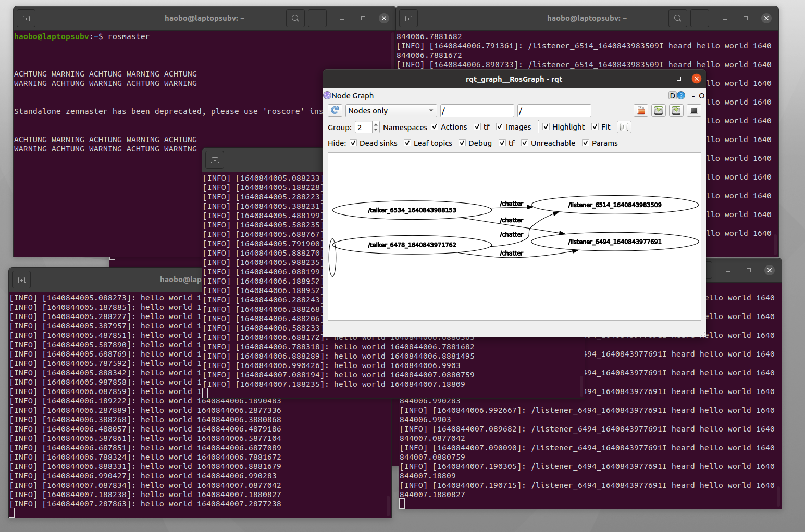This screenshot has width=805, height=532.
Task: Click search button in rosmaster terminal
Action: (x=295, y=18)
